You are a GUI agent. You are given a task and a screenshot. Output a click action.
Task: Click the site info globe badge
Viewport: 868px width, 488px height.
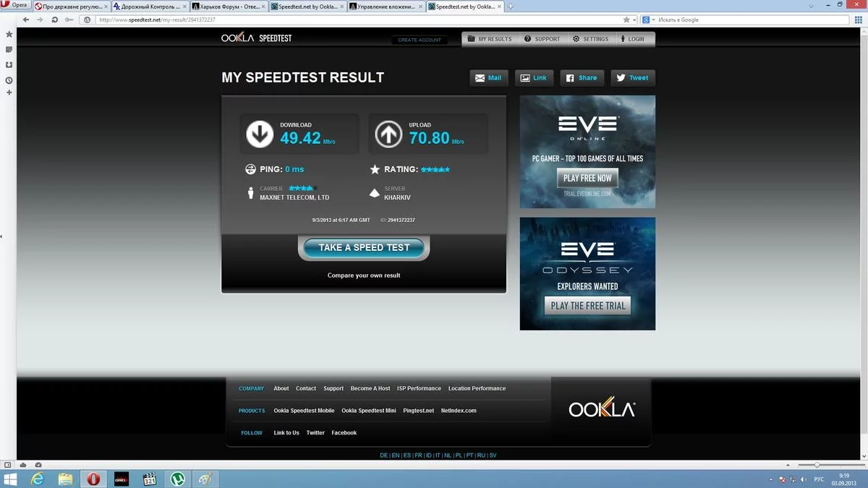[87, 20]
